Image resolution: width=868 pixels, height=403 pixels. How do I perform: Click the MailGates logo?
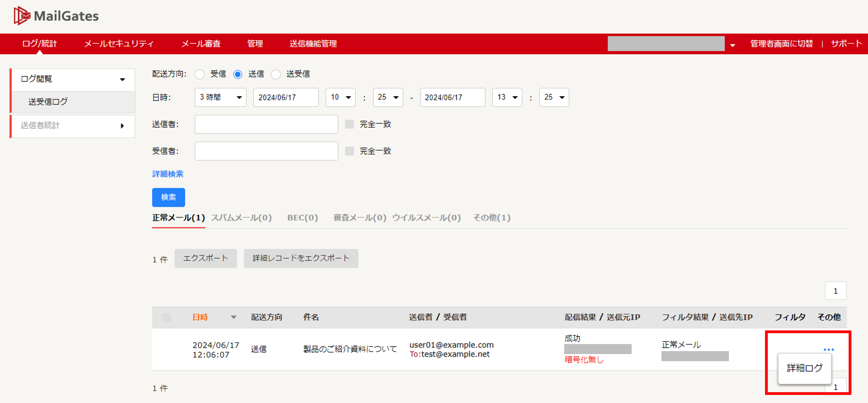click(56, 16)
